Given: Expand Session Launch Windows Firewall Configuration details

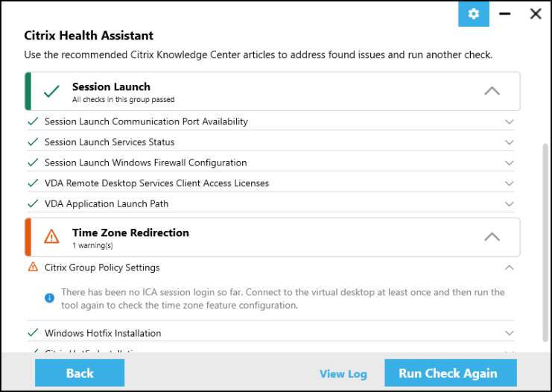Looking at the screenshot, I should (x=510, y=162).
